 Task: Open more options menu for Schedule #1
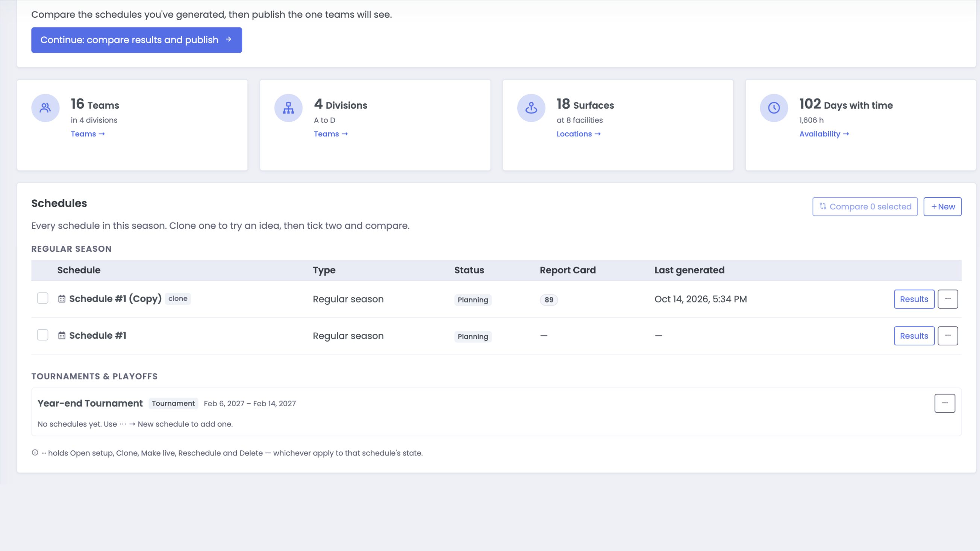pyautogui.click(x=948, y=336)
